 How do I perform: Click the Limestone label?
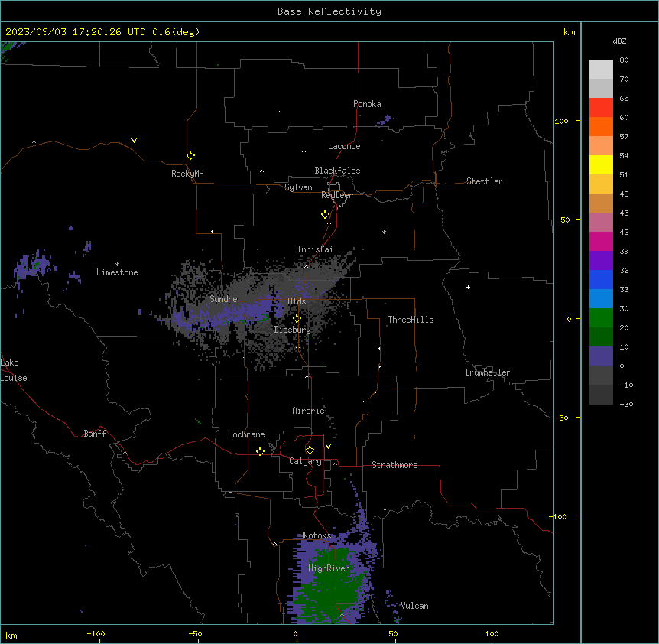point(117,272)
